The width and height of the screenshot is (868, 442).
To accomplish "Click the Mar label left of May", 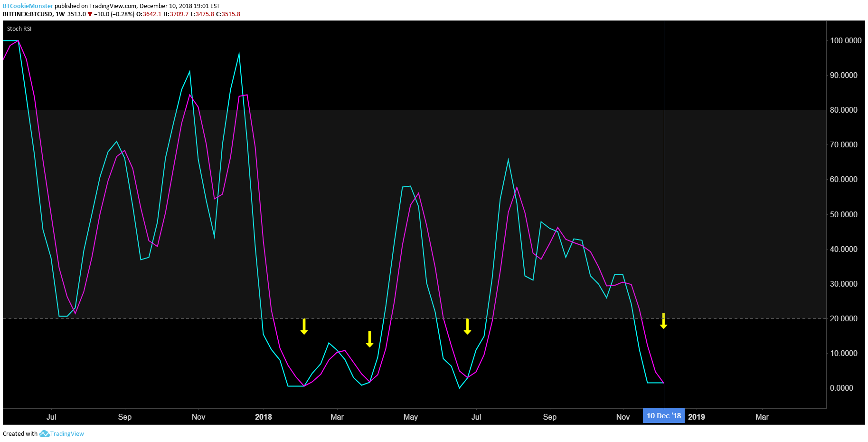I will tap(337, 417).
